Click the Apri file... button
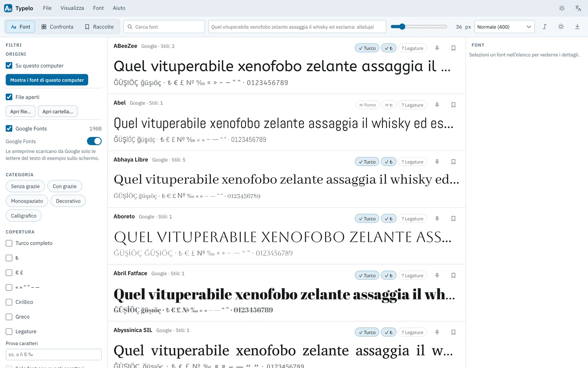588x368 pixels. [21, 112]
